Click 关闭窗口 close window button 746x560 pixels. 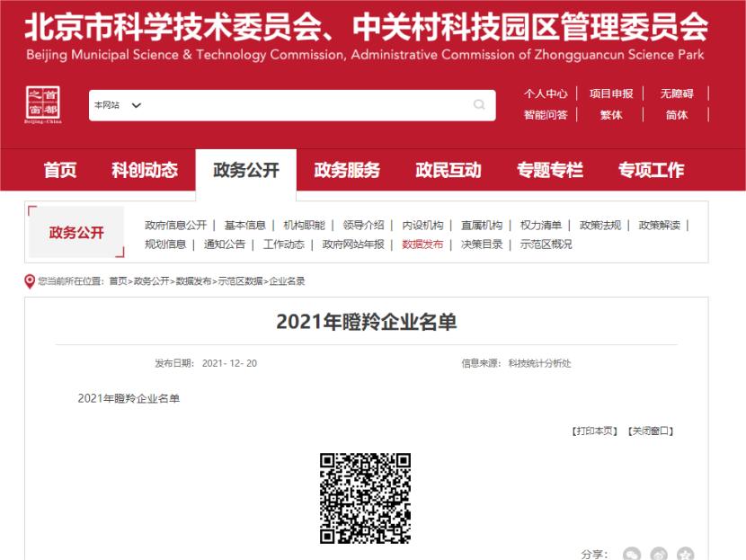[651, 431]
